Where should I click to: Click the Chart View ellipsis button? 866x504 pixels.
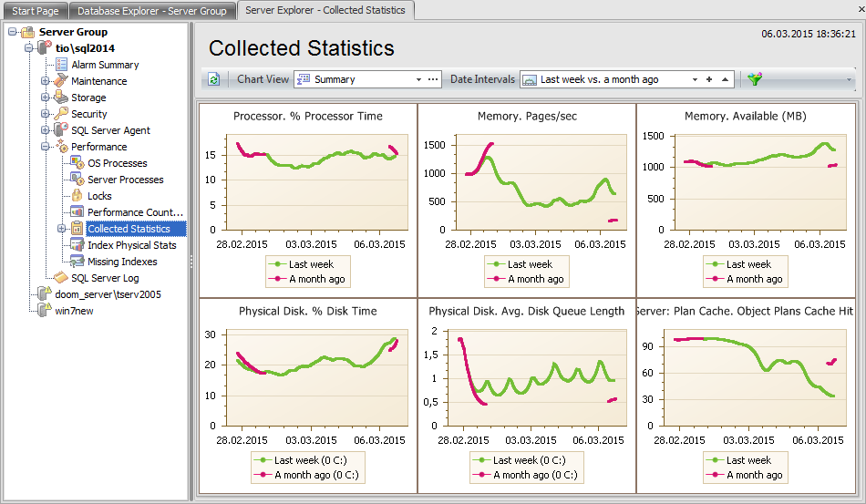point(434,80)
